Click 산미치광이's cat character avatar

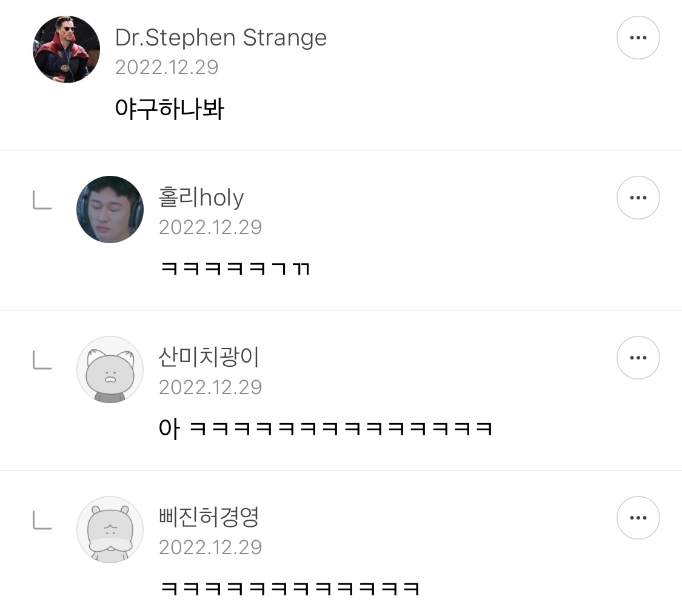coord(110,370)
